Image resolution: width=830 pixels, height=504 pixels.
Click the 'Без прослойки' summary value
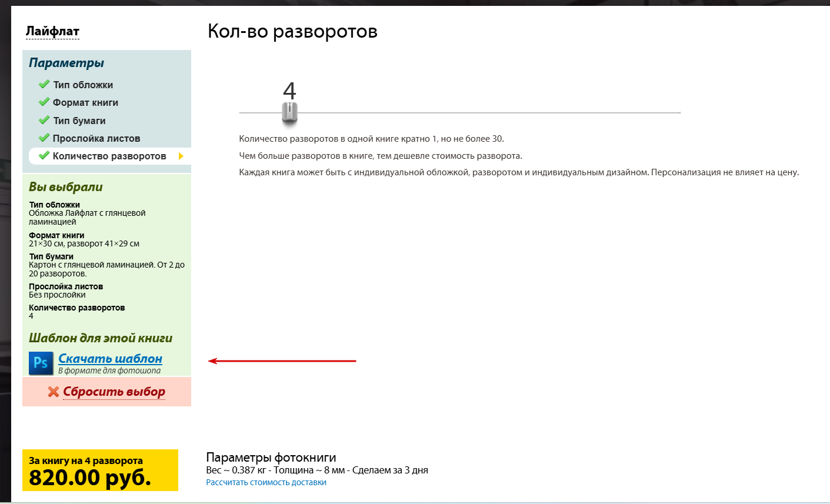click(x=57, y=295)
